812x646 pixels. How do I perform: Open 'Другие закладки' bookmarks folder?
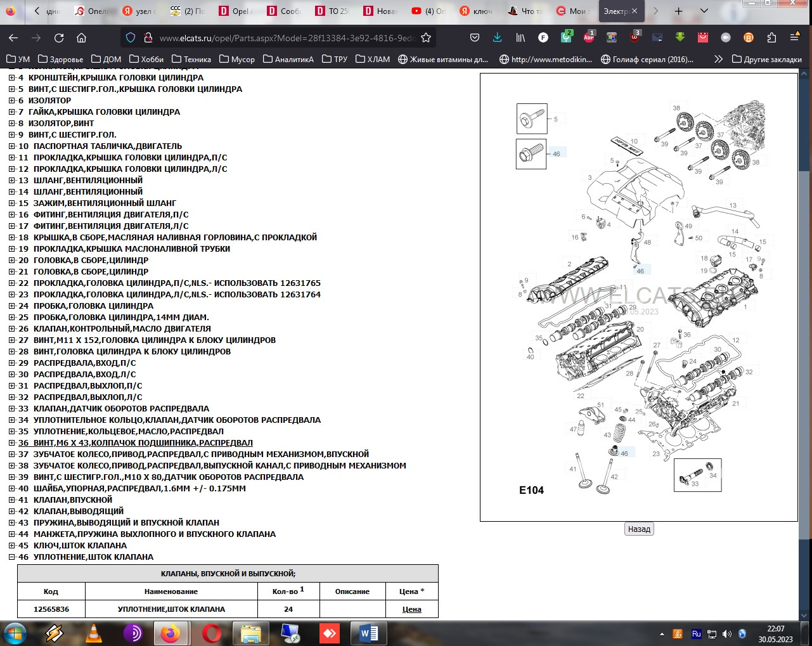pyautogui.click(x=767, y=59)
